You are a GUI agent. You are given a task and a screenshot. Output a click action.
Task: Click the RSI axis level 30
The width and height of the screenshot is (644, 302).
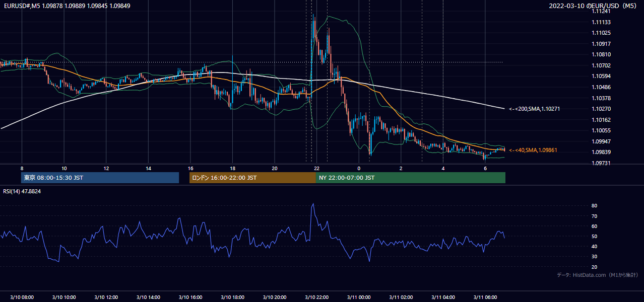594,257
